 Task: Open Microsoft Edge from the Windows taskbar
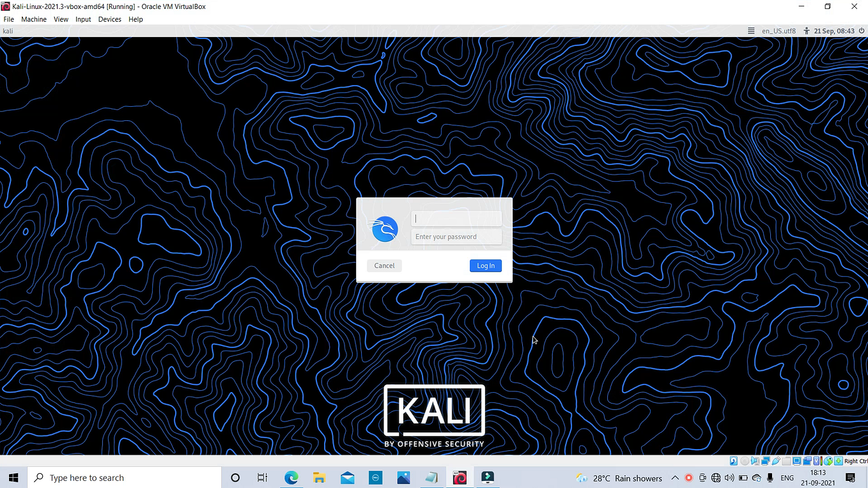coord(291,477)
